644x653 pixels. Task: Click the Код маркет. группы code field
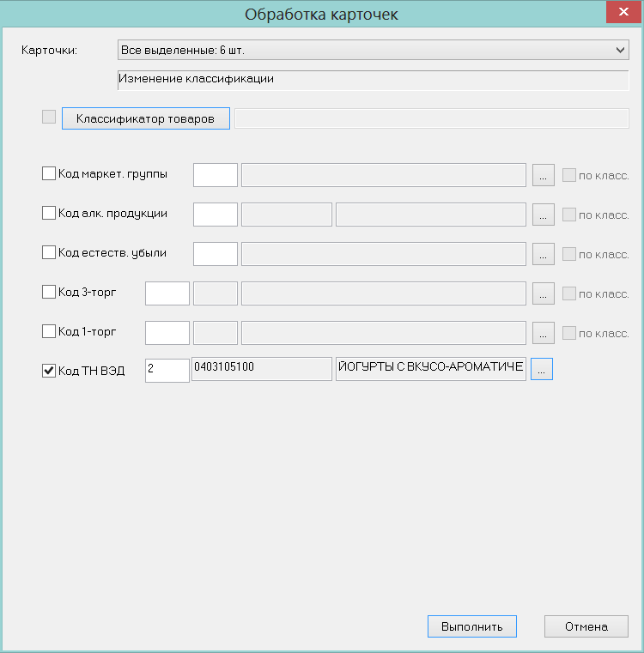(216, 175)
